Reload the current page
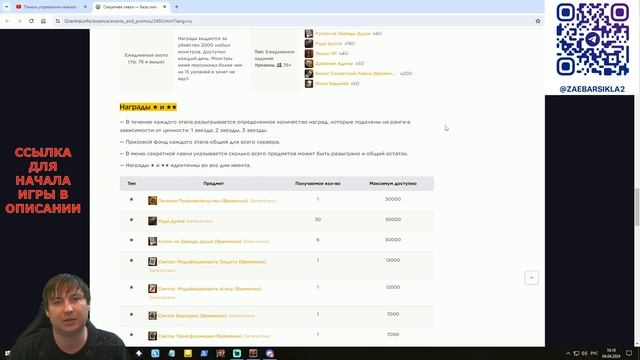The image size is (640, 360). (x=31, y=21)
